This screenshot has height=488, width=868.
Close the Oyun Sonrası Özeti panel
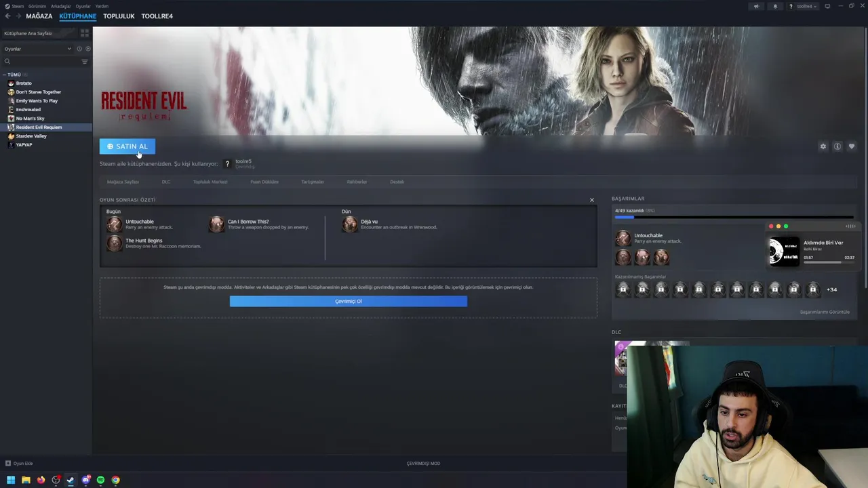point(592,200)
